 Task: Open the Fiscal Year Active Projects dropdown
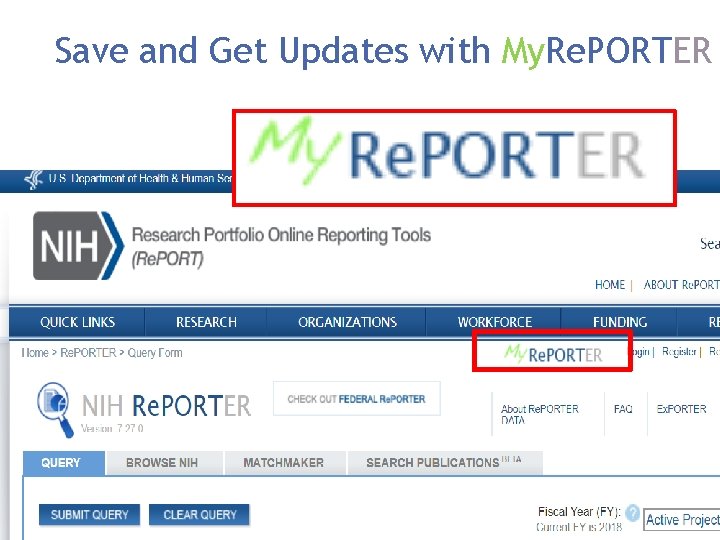click(x=681, y=520)
